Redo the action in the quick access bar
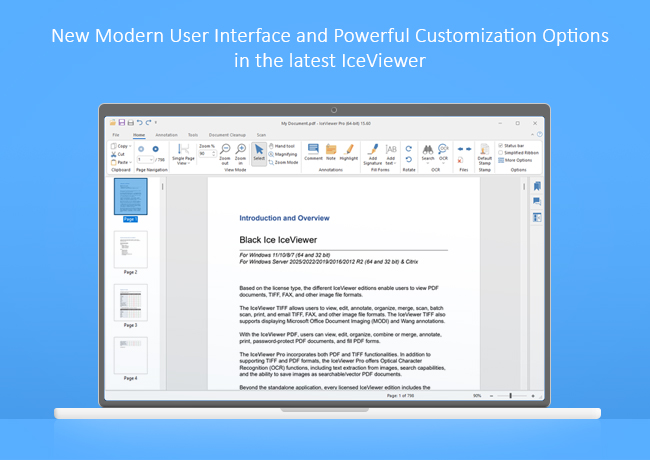 (x=148, y=122)
